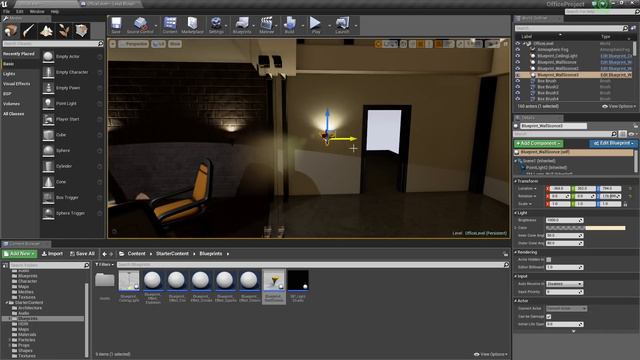This screenshot has height=360, width=640.
Task: Toggle visibility of Box Brush2 actor
Action: 518,87
